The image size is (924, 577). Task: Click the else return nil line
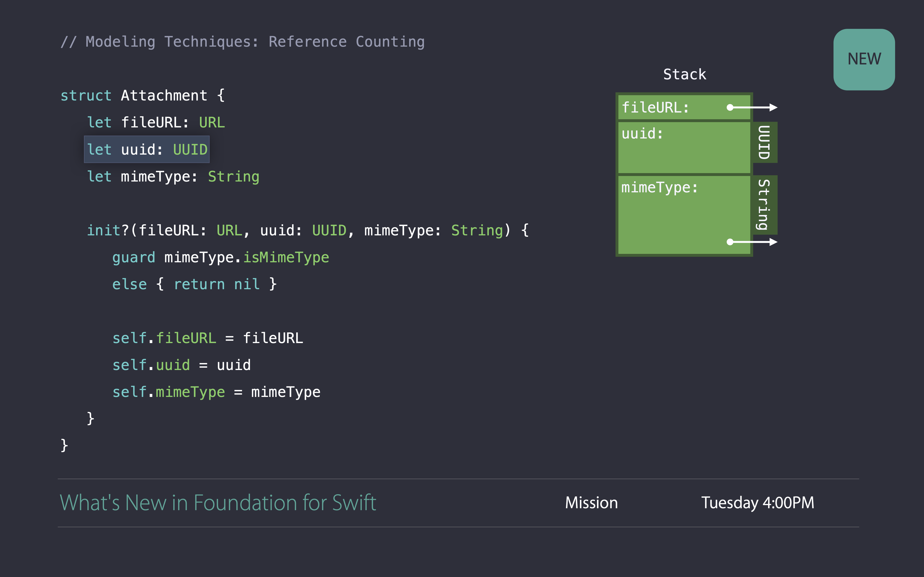click(x=194, y=284)
